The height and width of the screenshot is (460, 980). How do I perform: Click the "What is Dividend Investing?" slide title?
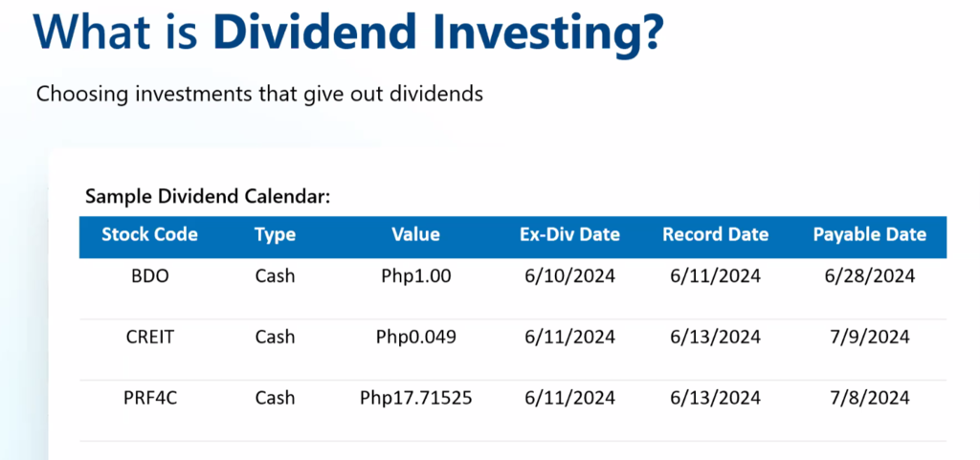click(348, 33)
